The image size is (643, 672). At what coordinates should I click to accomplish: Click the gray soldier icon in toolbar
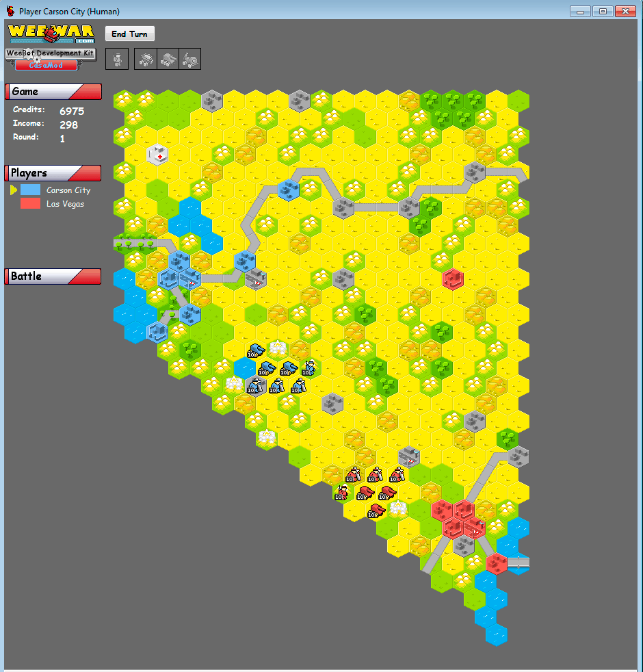117,60
